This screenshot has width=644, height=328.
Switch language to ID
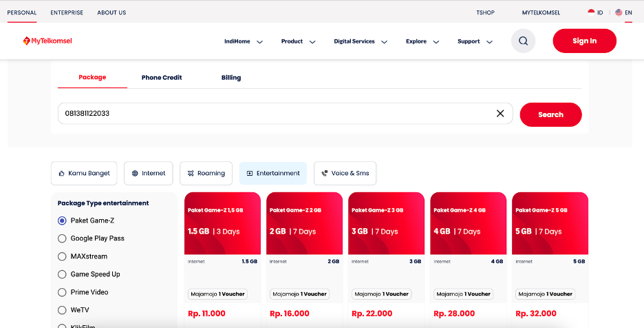pos(596,12)
